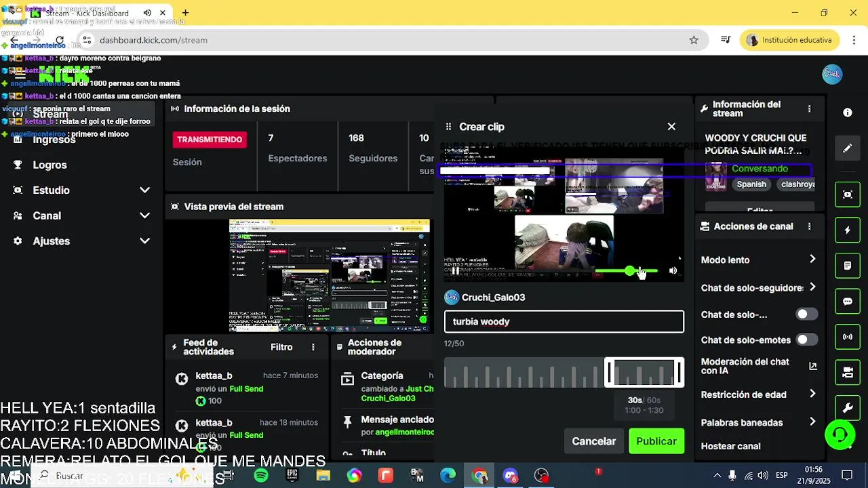Image resolution: width=868 pixels, height=488 pixels.
Task: Click the screen capture icon in right sidebar
Action: click(848, 195)
